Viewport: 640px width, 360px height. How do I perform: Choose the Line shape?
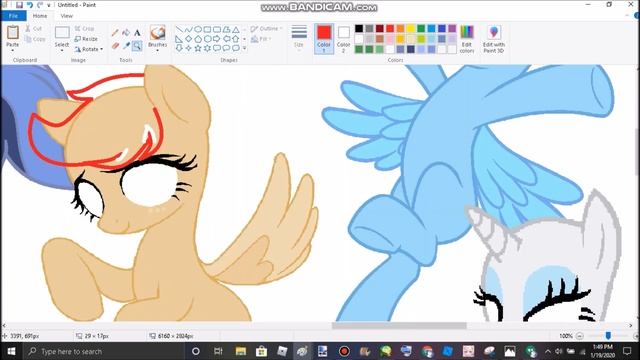[179, 30]
